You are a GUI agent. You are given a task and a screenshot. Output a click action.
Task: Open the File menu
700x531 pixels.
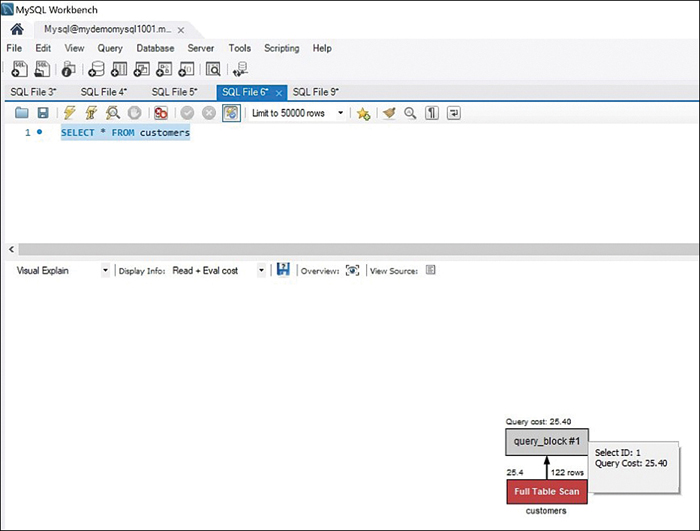(14, 48)
